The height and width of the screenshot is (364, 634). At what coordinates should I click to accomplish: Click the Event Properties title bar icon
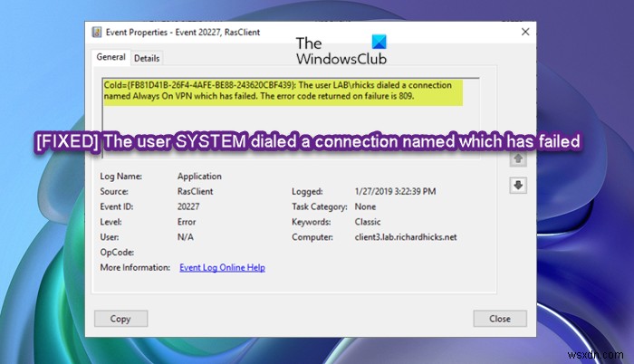pyautogui.click(x=97, y=33)
